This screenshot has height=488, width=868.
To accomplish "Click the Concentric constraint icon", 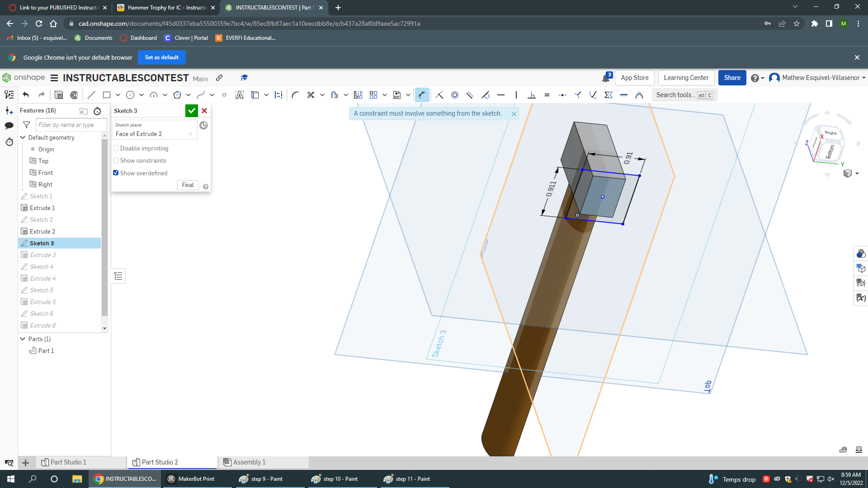I will [455, 95].
